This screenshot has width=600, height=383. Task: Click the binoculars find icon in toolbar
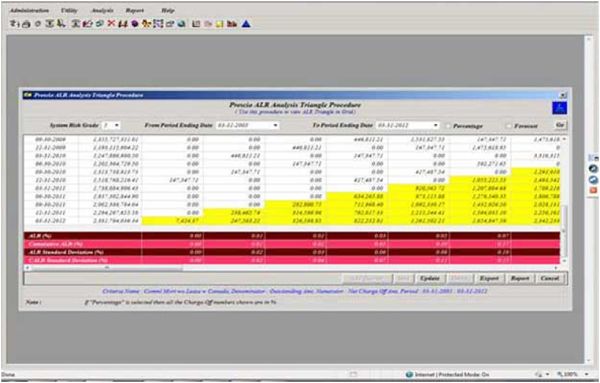(123, 24)
